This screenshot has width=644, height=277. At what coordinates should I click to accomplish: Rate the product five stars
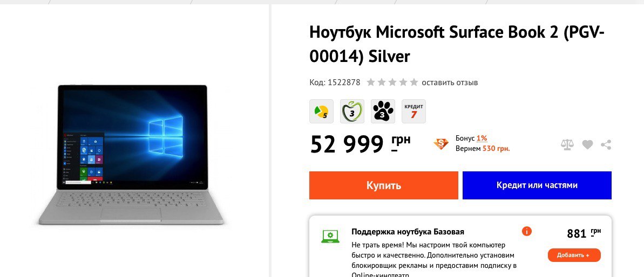coord(413,82)
